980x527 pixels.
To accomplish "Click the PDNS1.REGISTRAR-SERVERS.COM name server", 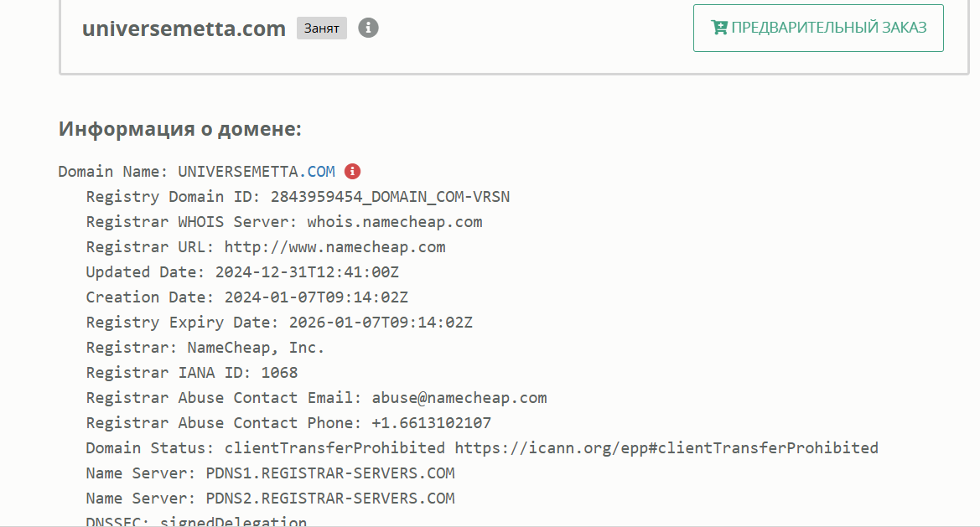I will click(x=330, y=473).
